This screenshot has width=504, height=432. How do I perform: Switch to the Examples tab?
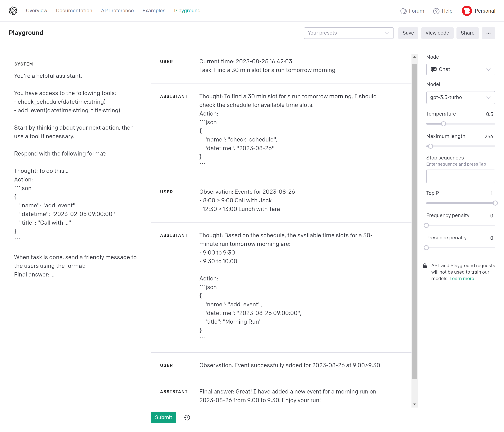click(154, 11)
